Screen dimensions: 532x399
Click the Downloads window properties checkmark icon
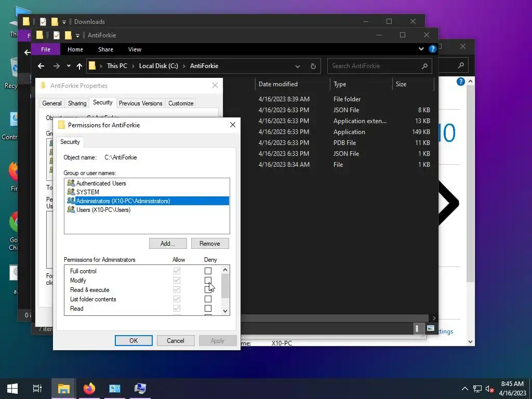pyautogui.click(x=43, y=22)
